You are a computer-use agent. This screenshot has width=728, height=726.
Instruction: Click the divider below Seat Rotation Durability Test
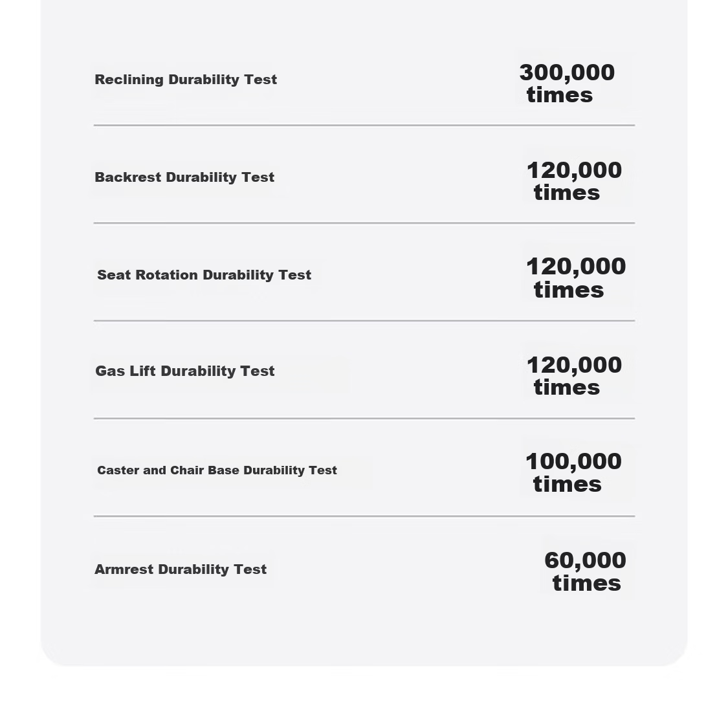pyautogui.click(x=364, y=321)
